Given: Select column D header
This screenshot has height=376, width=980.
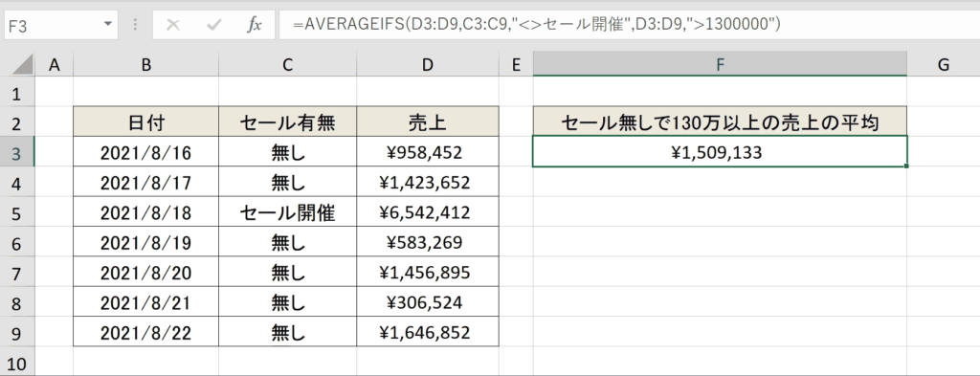Looking at the screenshot, I should click(x=428, y=64).
